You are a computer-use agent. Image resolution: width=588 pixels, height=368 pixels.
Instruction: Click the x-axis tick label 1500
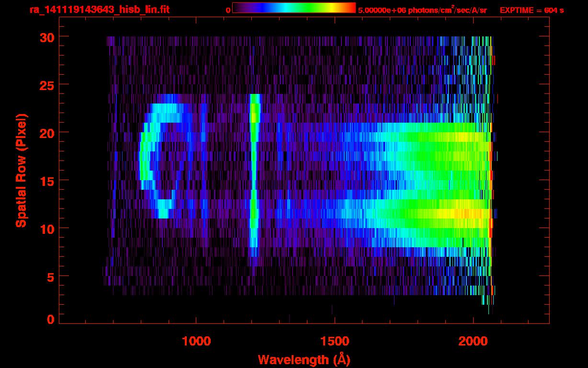click(334, 341)
